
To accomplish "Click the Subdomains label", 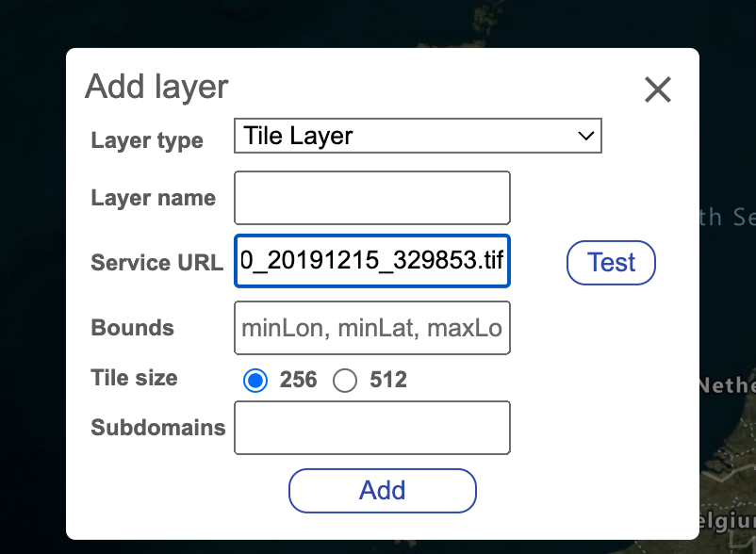I will tap(158, 428).
